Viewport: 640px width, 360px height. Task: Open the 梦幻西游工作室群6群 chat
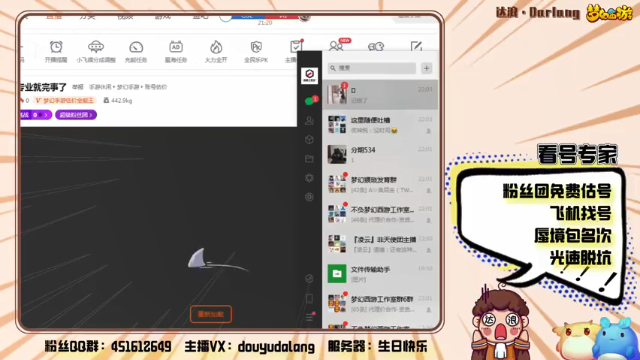click(380, 303)
